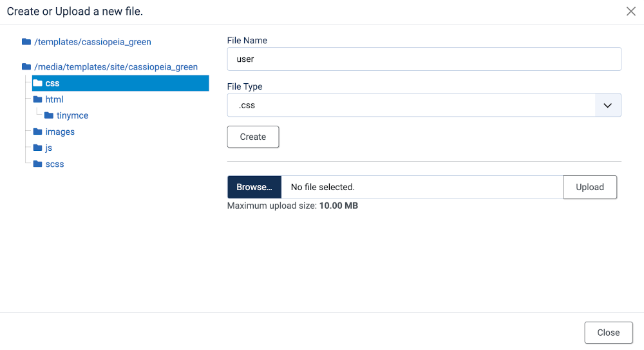Click the folder icon beside /templates/cassiopeia_green

point(26,42)
